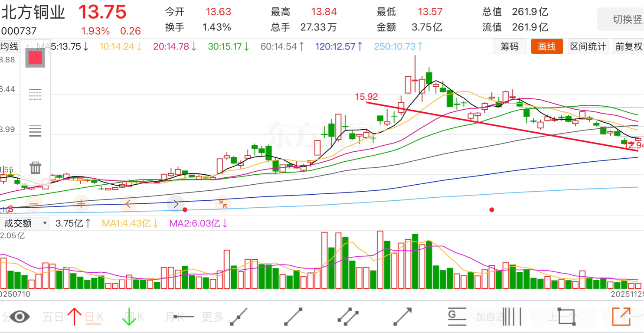Delete drawing with the trash icon
This screenshot has height=333, width=644.
point(35,168)
